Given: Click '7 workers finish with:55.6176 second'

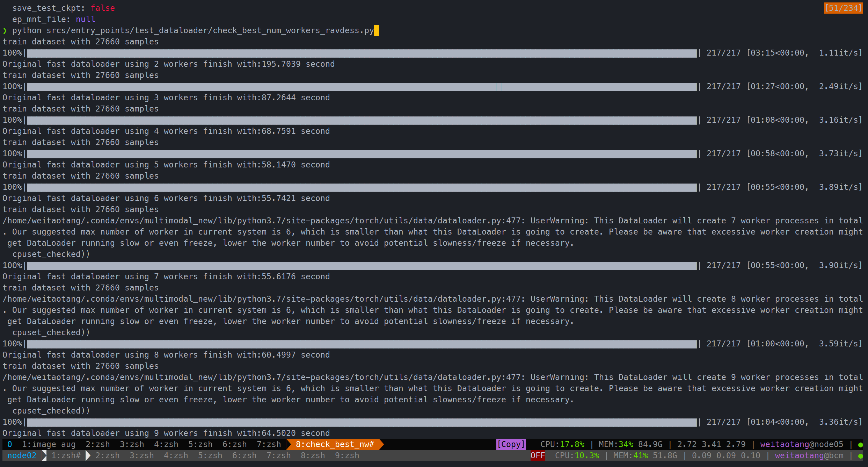Looking at the screenshot, I should (x=242, y=276).
